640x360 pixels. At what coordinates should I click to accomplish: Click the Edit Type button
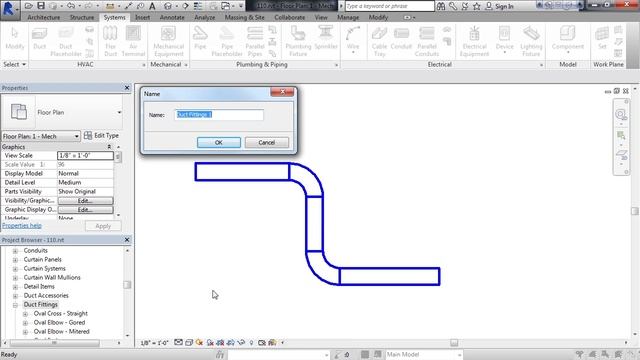[101, 136]
